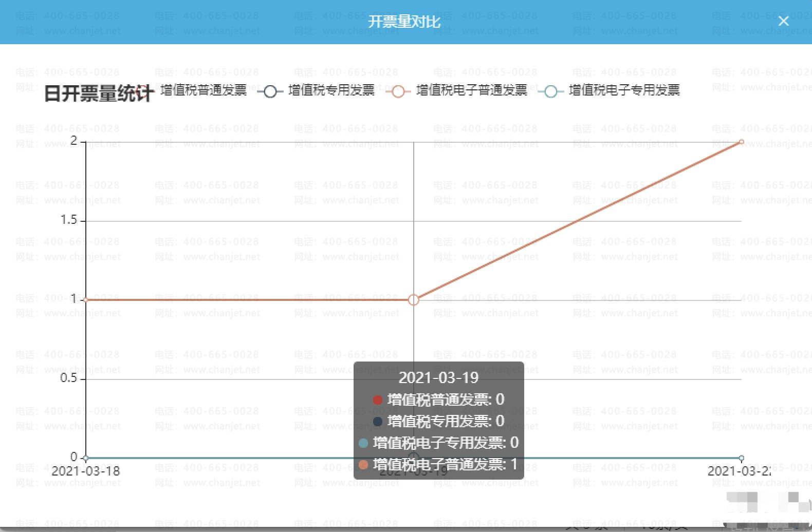The image size is (812, 532).
Task: Click the dialog title 开票量对比
Action: point(404,22)
